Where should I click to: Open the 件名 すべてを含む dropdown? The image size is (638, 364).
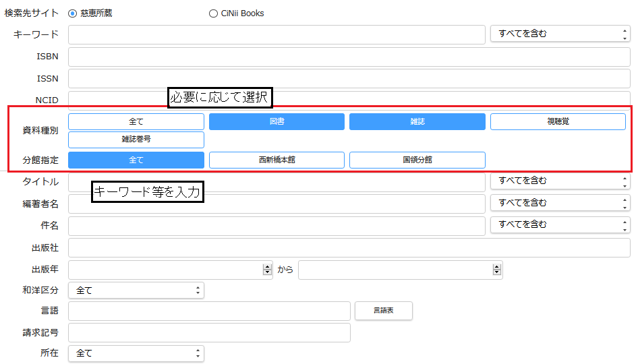tap(560, 224)
